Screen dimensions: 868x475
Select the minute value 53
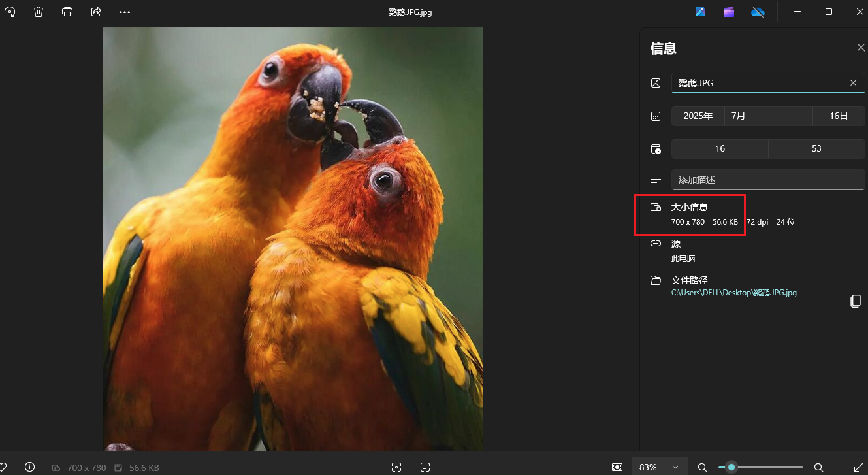pyautogui.click(x=816, y=149)
